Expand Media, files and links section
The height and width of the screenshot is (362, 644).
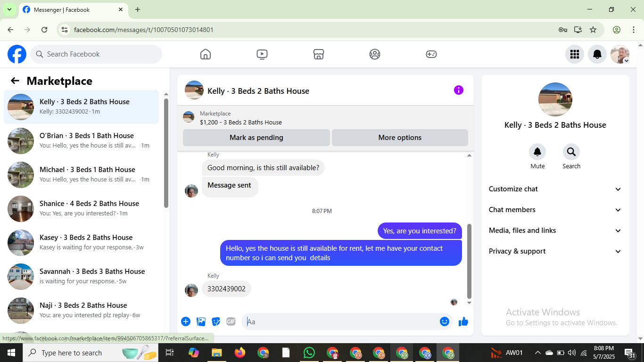coord(555,230)
